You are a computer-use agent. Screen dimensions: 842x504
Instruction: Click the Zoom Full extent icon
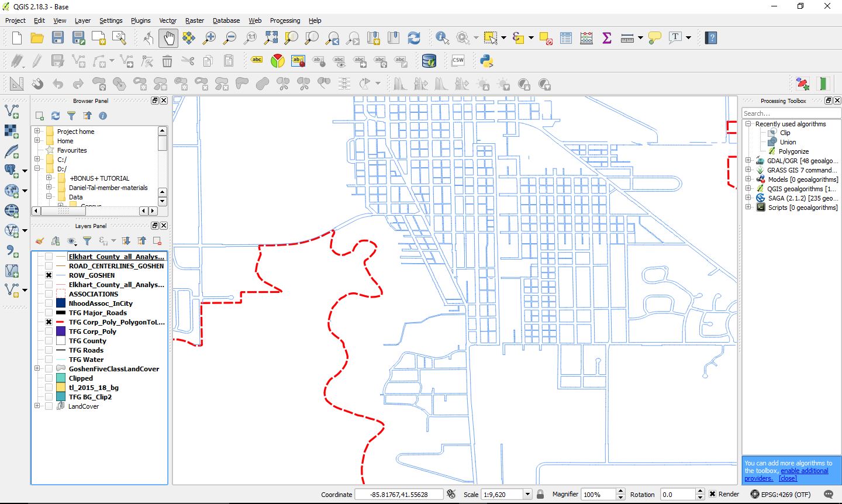[271, 38]
